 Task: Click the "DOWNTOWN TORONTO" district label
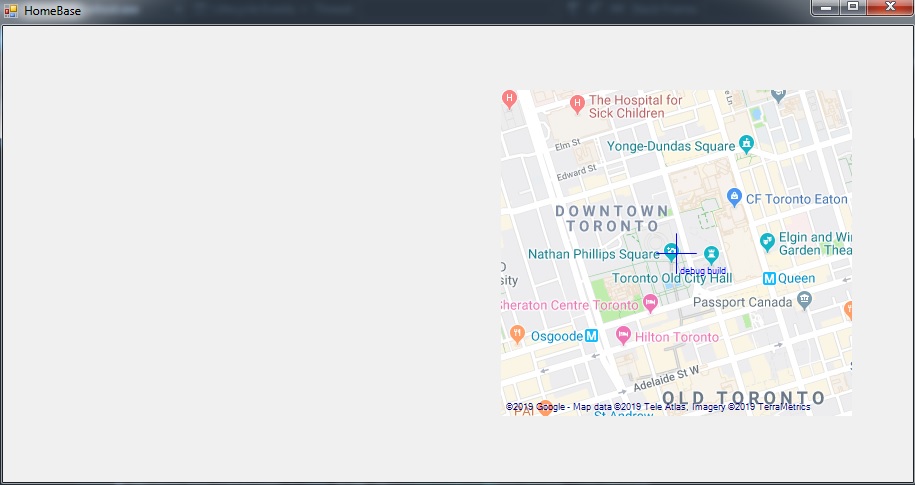[612, 218]
